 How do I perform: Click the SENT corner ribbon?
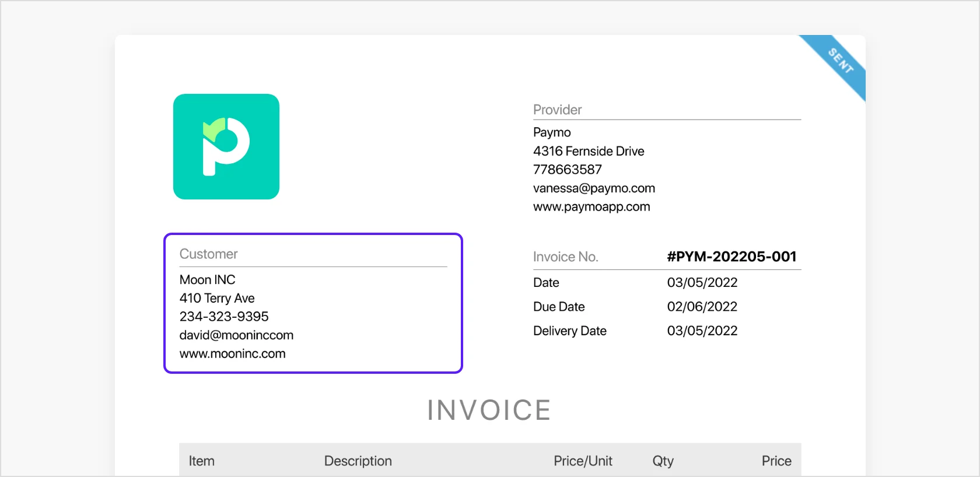pos(838,63)
